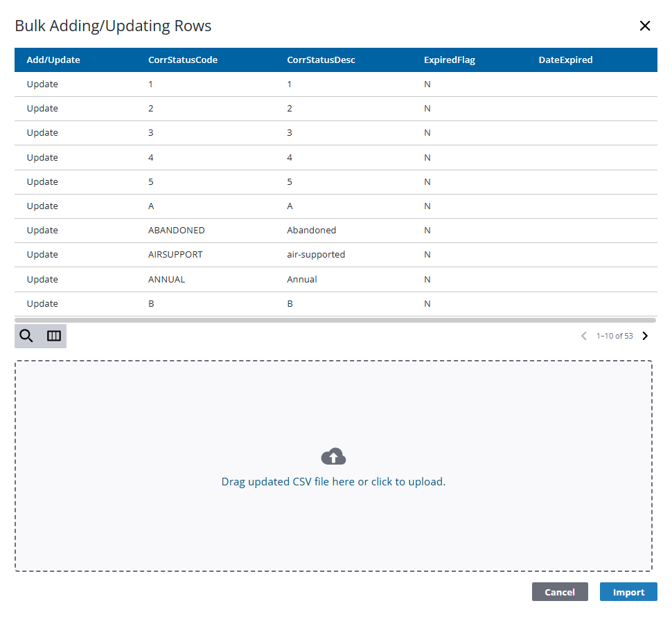The height and width of the screenshot is (619, 672).
Task: Close the Bulk Adding/Updating Rows dialog
Action: 644,26
